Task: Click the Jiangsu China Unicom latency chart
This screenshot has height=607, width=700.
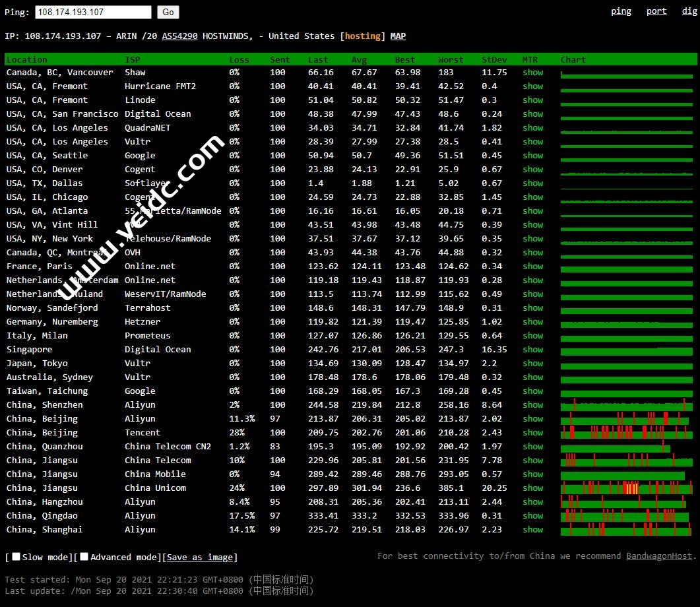Action: coord(626,488)
